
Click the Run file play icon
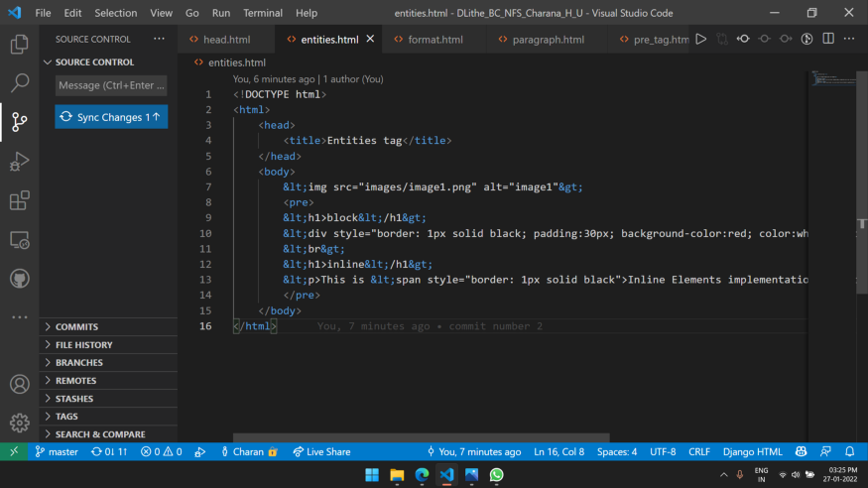click(700, 39)
